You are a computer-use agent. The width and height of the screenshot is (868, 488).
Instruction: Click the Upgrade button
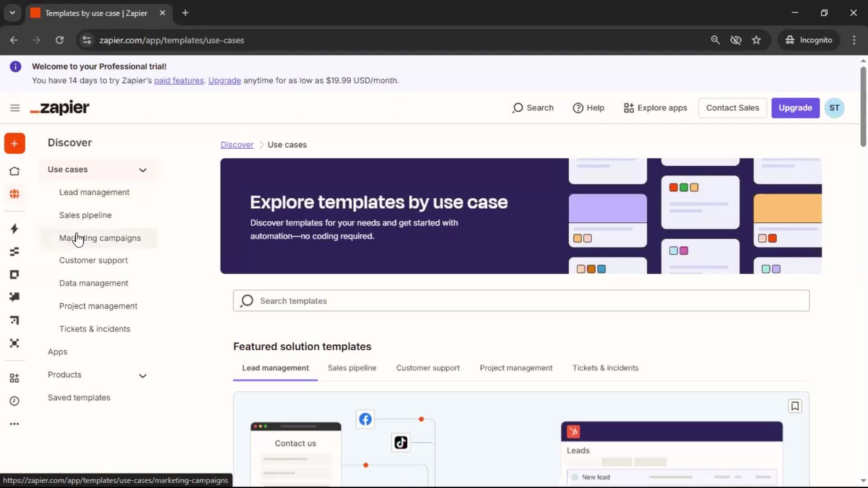tap(795, 108)
